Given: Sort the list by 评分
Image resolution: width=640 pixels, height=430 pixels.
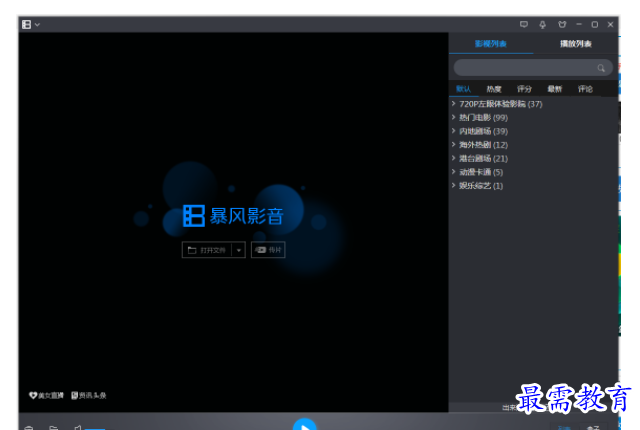Looking at the screenshot, I should [x=524, y=89].
